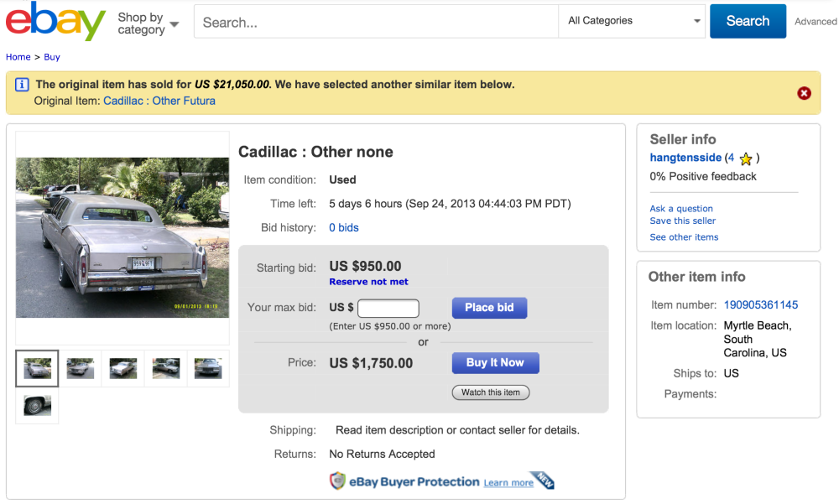This screenshot has height=504, width=839.
Task: Open seller hangtensside profile link
Action: [685, 158]
